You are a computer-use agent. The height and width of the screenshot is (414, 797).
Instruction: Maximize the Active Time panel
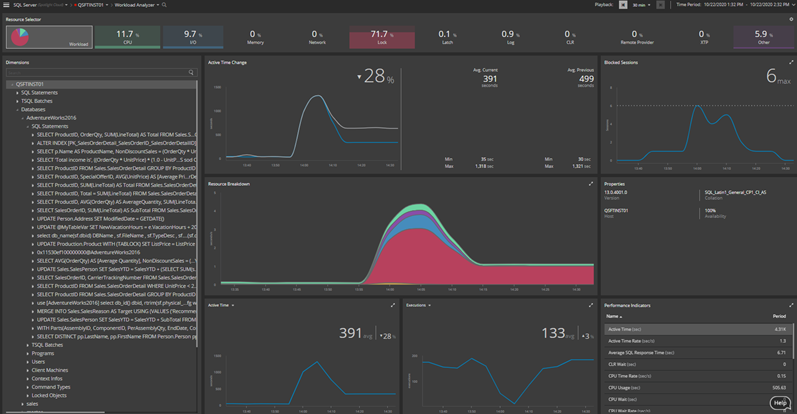tap(392, 305)
